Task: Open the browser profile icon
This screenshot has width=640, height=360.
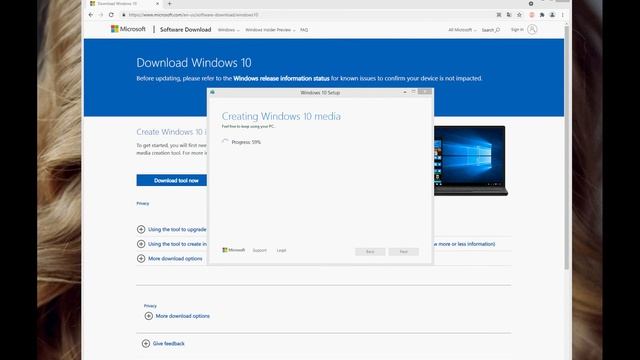Action: pyautogui.click(x=552, y=15)
